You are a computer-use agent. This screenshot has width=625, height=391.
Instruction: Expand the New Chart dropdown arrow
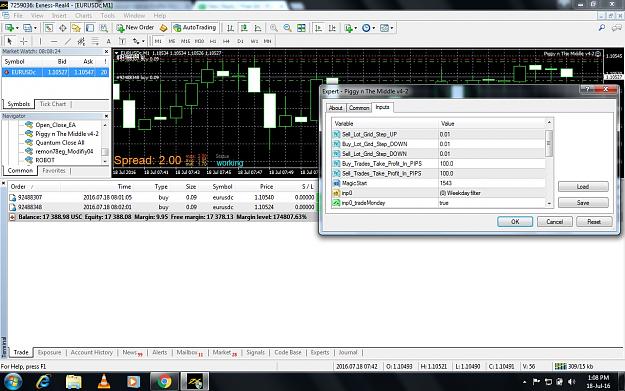17,28
